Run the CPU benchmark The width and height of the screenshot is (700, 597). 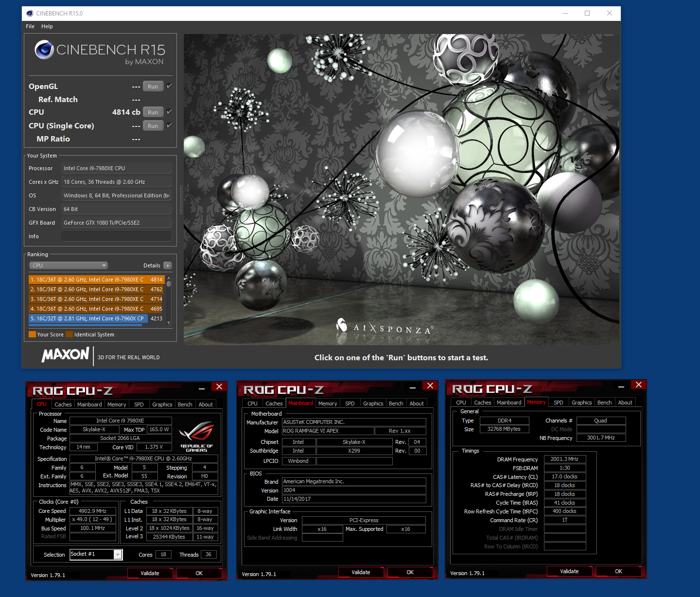pos(153,112)
